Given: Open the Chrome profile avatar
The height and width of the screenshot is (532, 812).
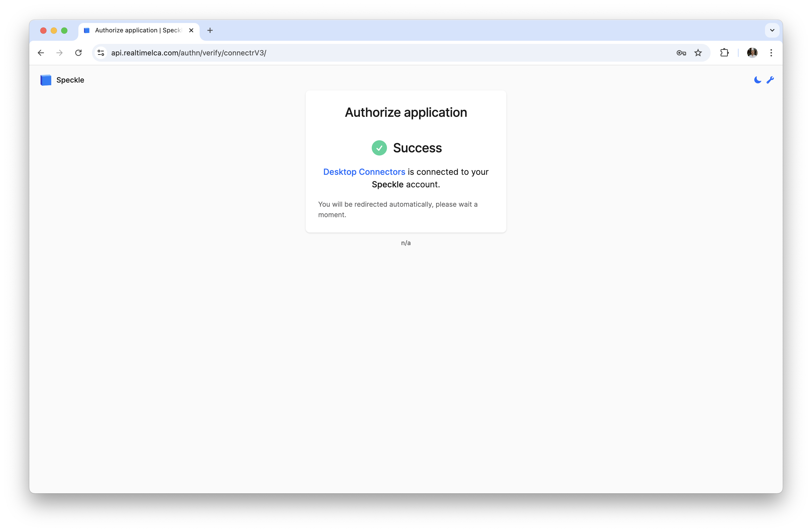Looking at the screenshot, I should pyautogui.click(x=752, y=53).
